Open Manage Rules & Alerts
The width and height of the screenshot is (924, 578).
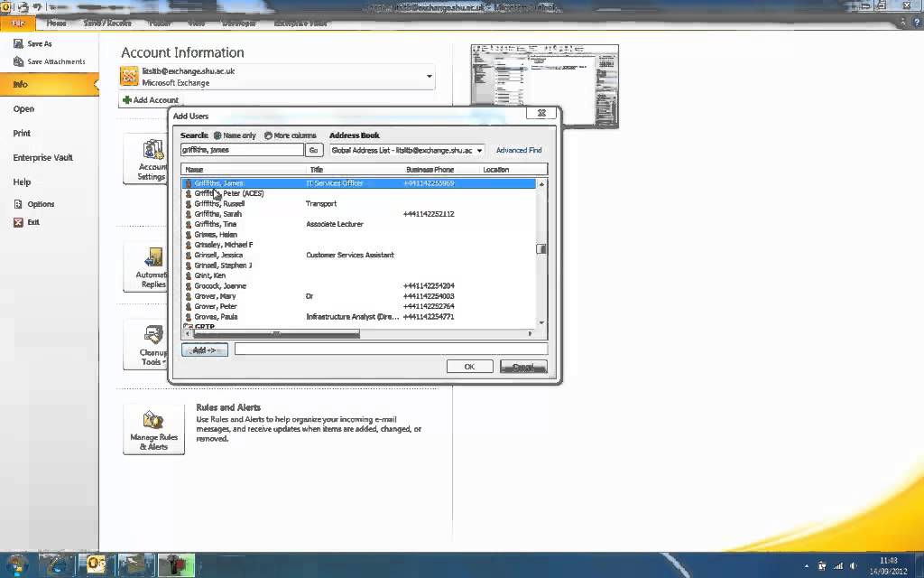153,429
